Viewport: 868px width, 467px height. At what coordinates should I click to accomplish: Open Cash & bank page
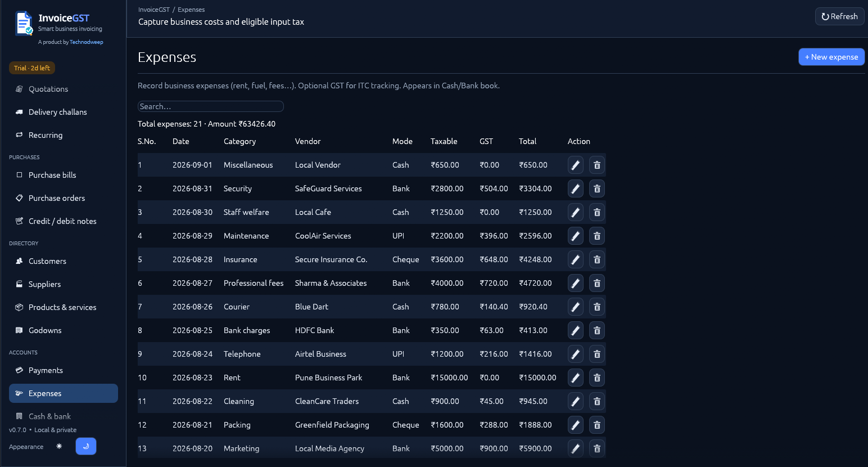coord(64,416)
